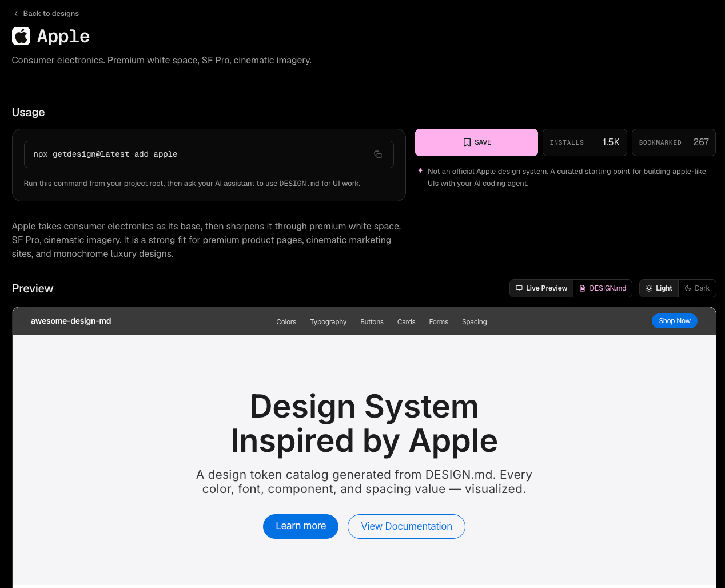The image size is (725, 588).
Task: Click the sparkle icon beside disclaimer
Action: (420, 170)
